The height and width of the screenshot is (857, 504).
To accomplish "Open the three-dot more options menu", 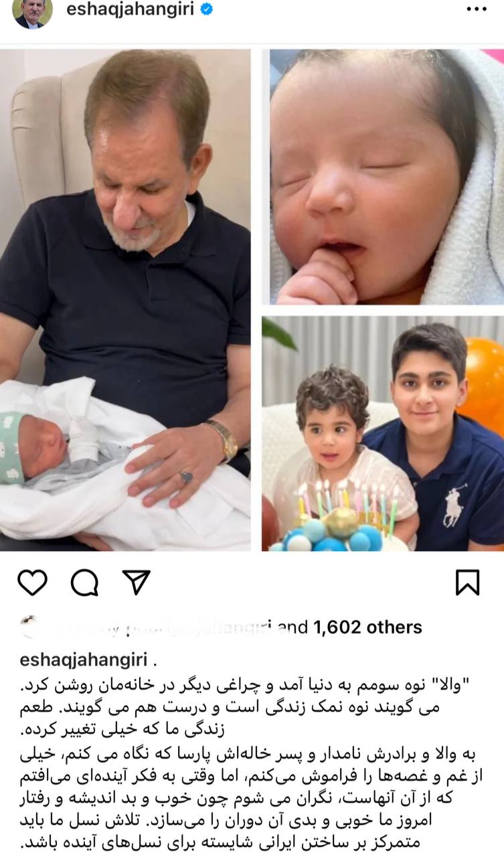I will click(476, 9).
